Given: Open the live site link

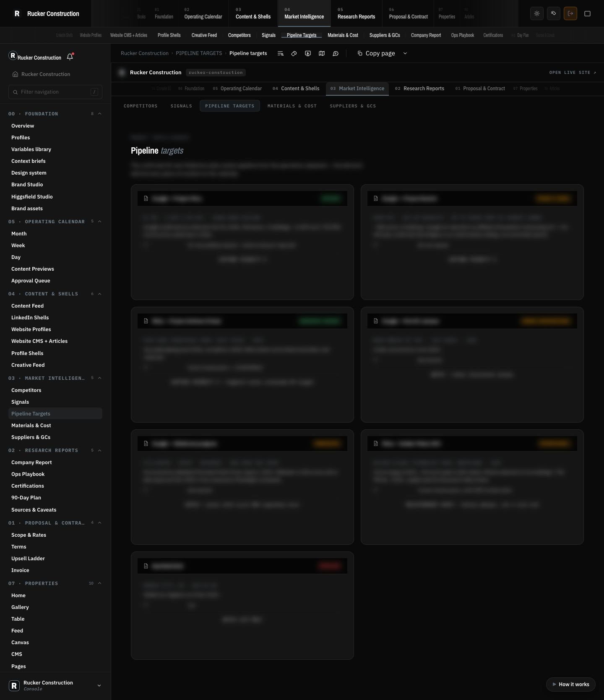Looking at the screenshot, I should [573, 73].
